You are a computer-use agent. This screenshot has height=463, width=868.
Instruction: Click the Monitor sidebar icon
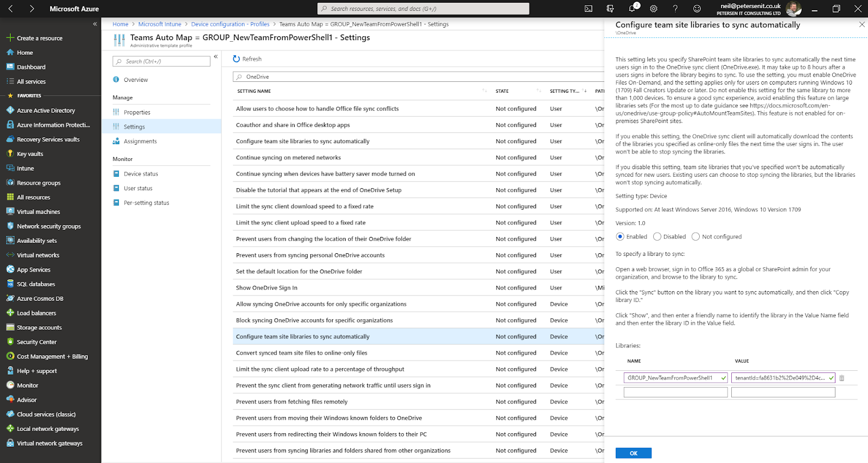pos(10,385)
